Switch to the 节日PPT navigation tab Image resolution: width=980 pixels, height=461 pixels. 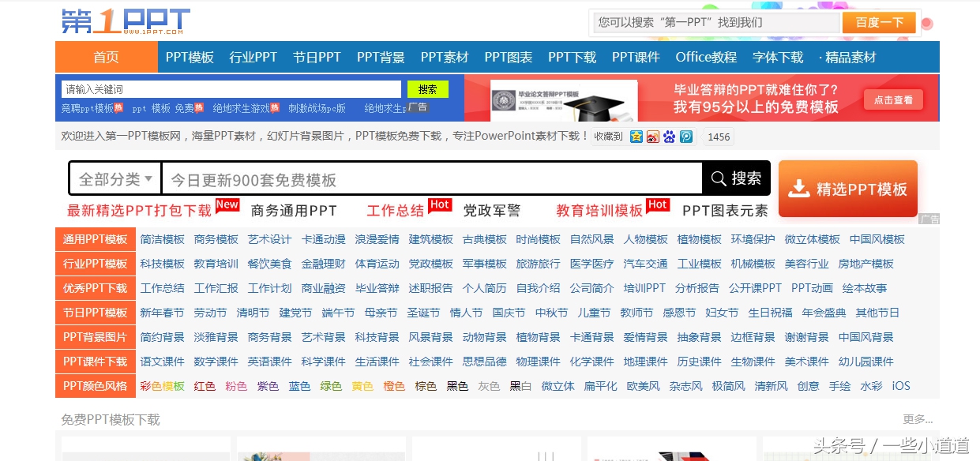[317, 57]
